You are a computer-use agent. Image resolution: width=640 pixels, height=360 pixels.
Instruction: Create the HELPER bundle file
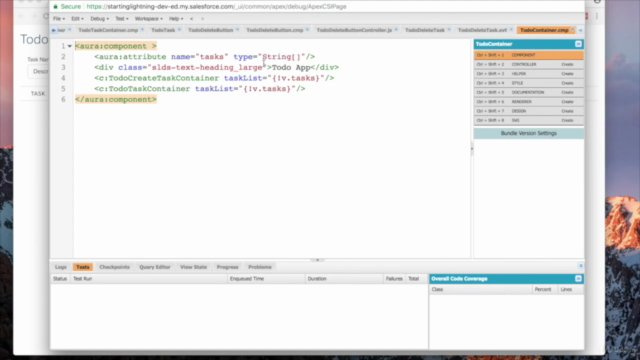[x=567, y=74]
